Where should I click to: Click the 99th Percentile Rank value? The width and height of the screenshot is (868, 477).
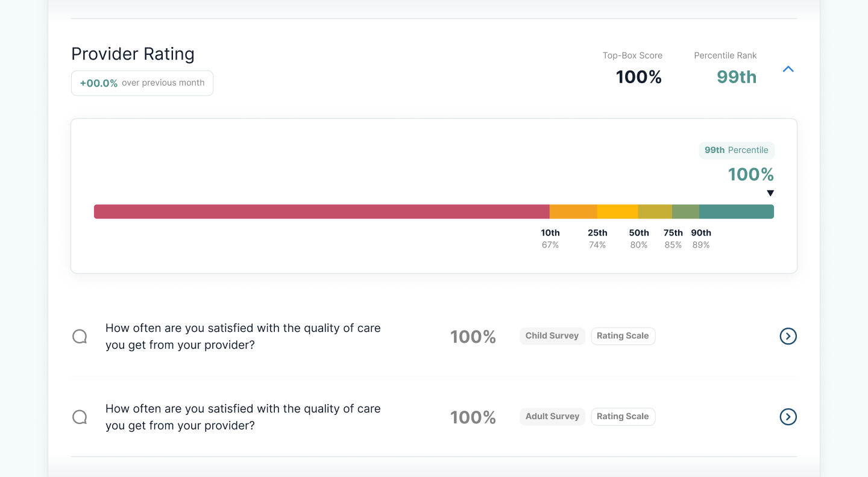pos(736,77)
